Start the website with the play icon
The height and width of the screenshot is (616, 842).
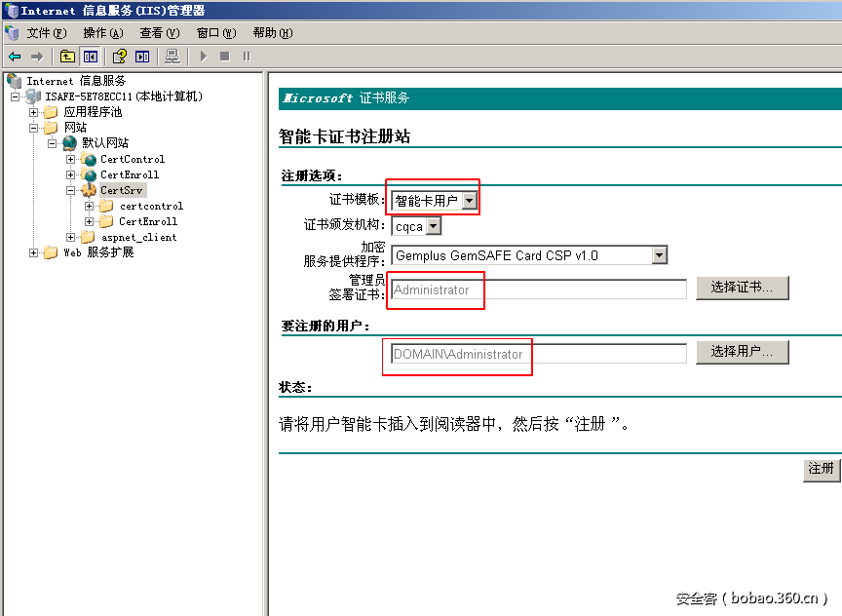pyautogui.click(x=203, y=56)
